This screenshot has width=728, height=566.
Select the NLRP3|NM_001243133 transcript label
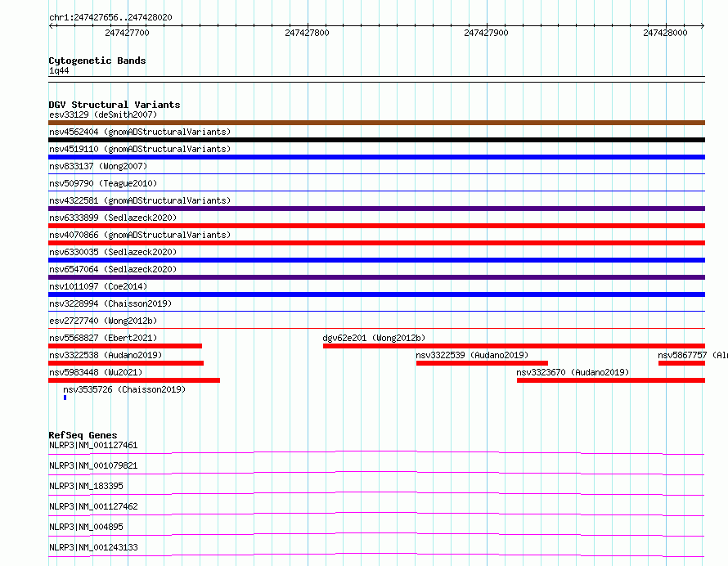tap(93, 547)
